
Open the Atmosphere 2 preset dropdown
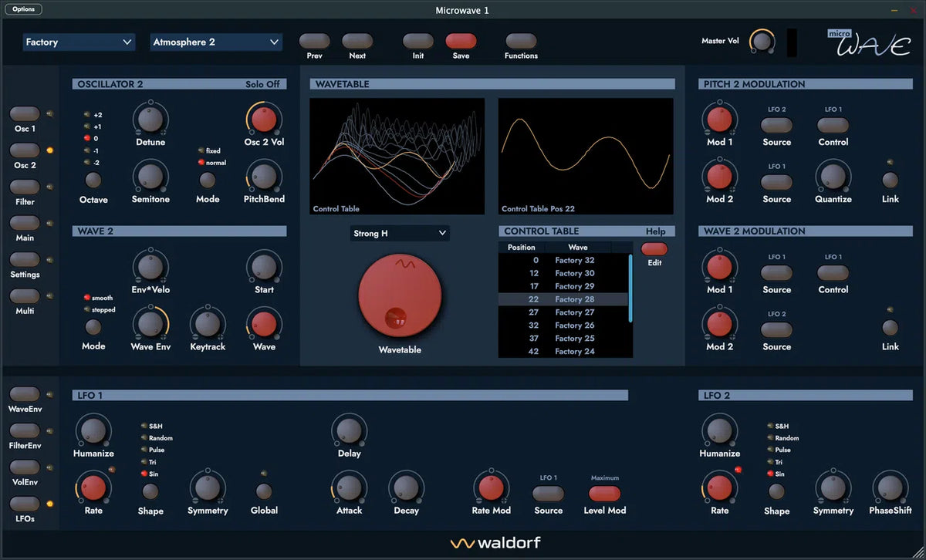[216, 42]
